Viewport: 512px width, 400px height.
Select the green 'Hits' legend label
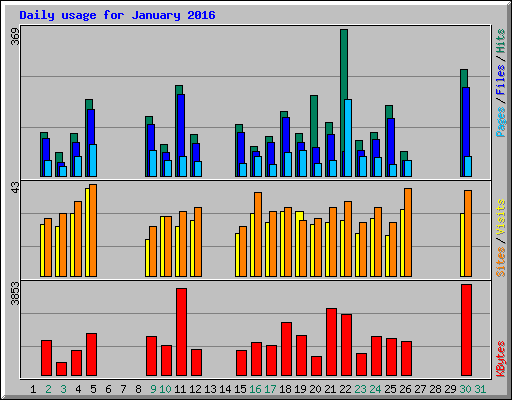click(x=501, y=41)
